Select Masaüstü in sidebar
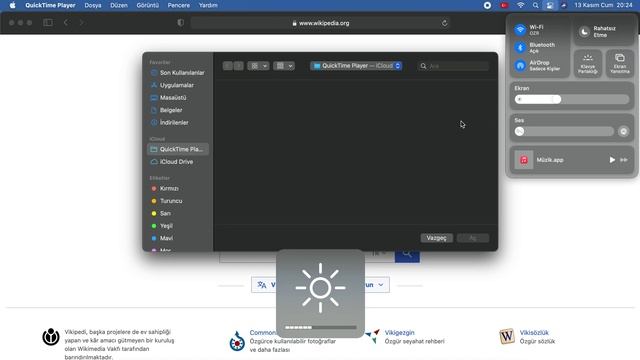The image size is (640, 360). coord(178,98)
